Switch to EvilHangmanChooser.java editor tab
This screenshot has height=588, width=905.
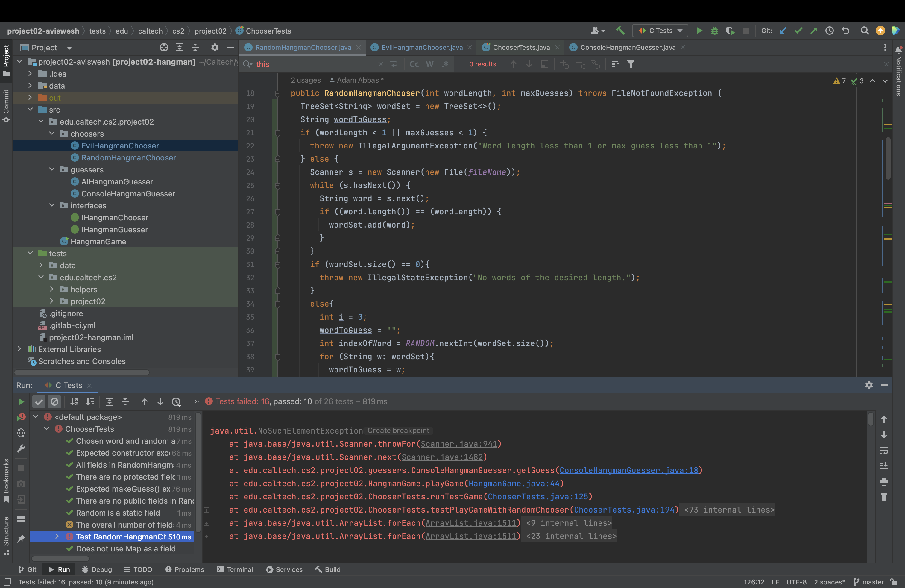pyautogui.click(x=421, y=48)
